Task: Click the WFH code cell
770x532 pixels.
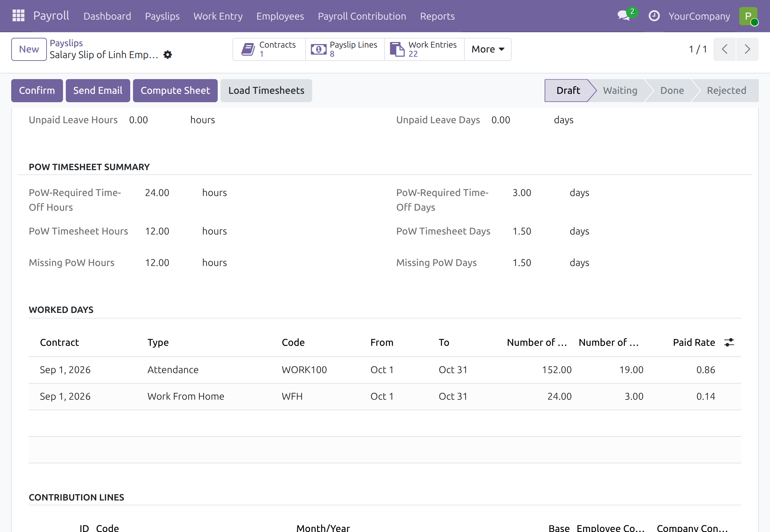Action: pyautogui.click(x=292, y=397)
